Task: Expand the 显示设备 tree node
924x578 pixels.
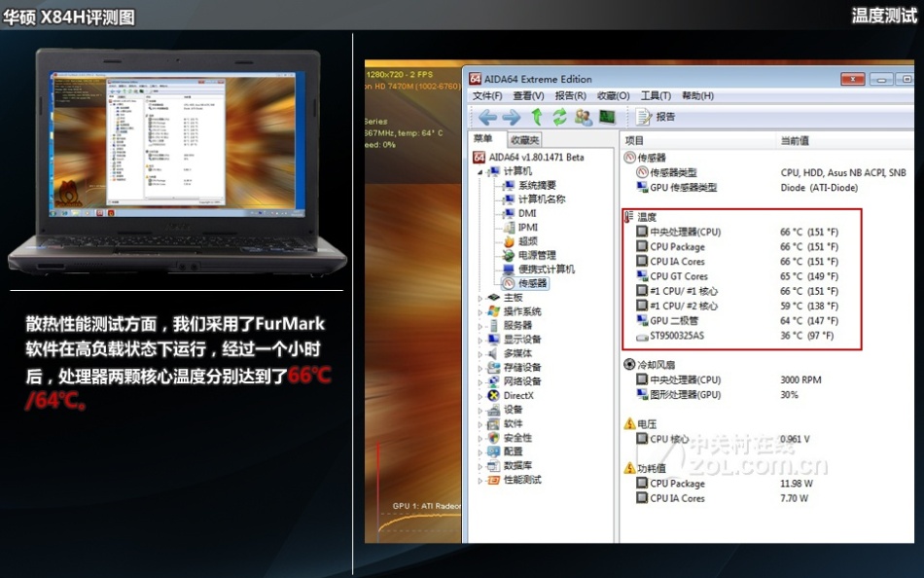Action: (x=480, y=341)
